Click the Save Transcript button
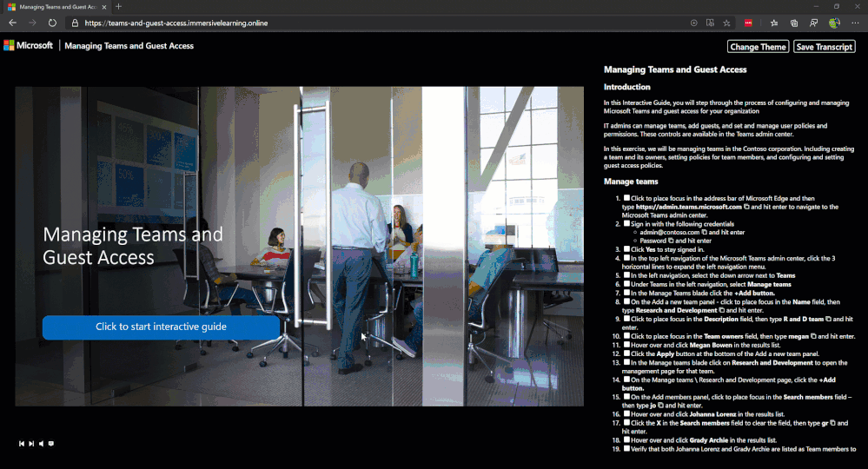Image resolution: width=868 pixels, height=469 pixels. (x=825, y=46)
